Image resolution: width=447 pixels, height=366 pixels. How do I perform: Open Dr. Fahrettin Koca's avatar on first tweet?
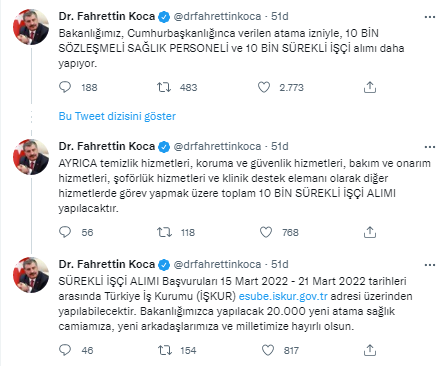tap(31, 27)
